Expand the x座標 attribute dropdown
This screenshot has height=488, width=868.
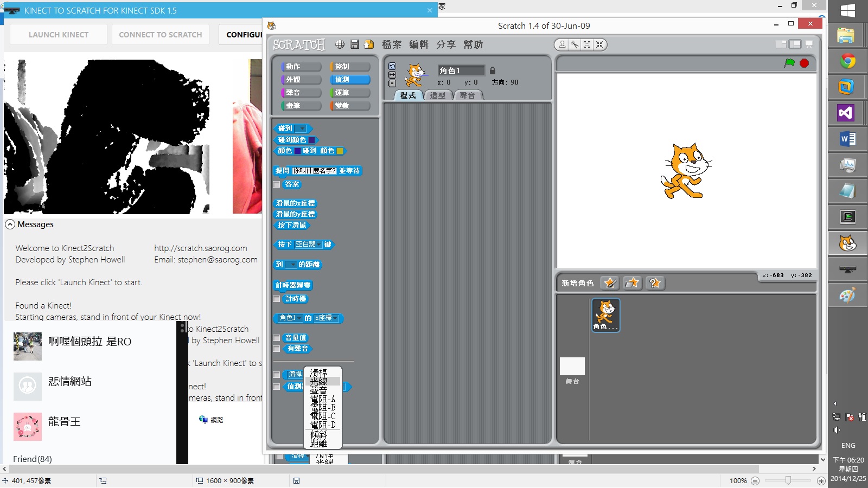click(x=335, y=318)
